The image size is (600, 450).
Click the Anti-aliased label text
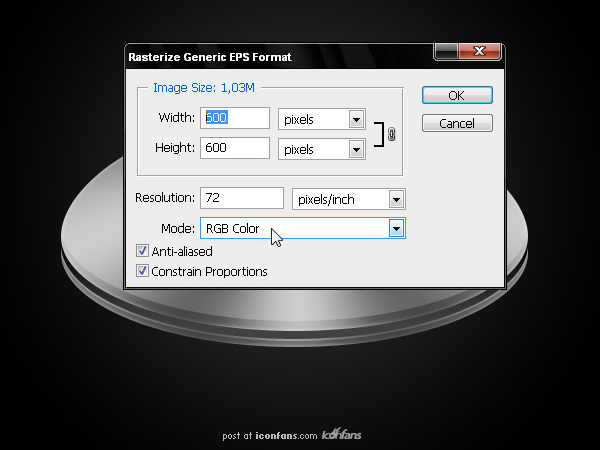pyautogui.click(x=182, y=251)
